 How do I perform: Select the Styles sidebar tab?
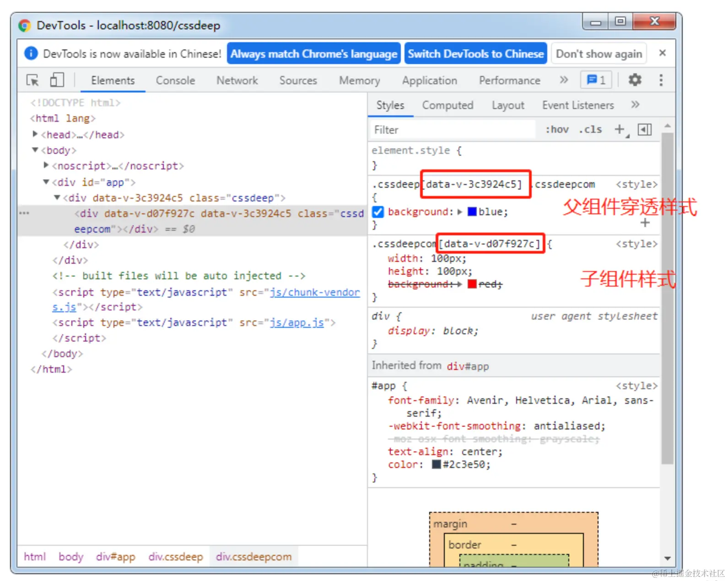pyautogui.click(x=390, y=105)
